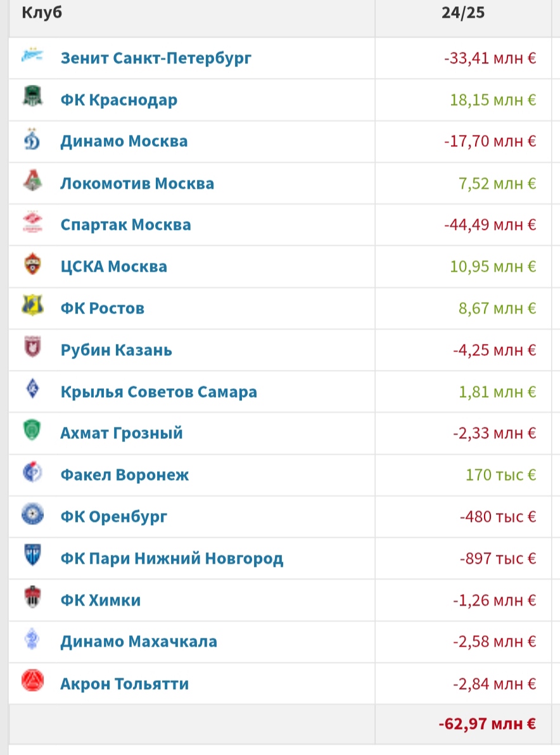
Task: Sort table by the 24/25 column header
Action: click(x=462, y=13)
